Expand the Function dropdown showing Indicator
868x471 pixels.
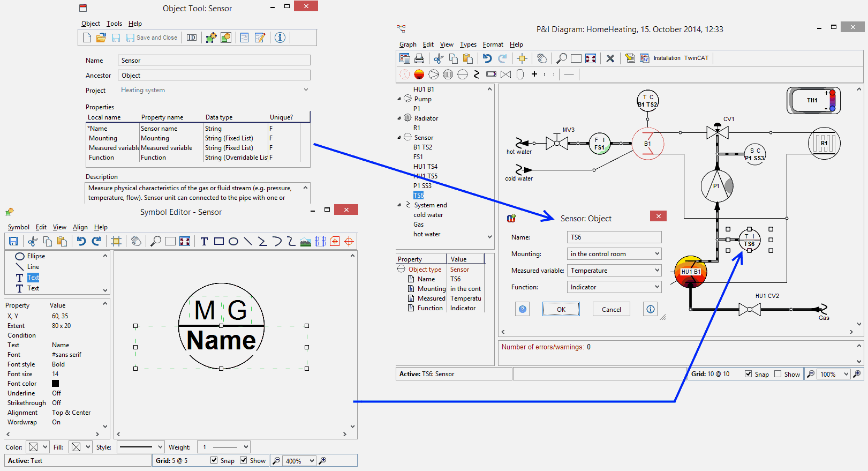click(x=657, y=287)
